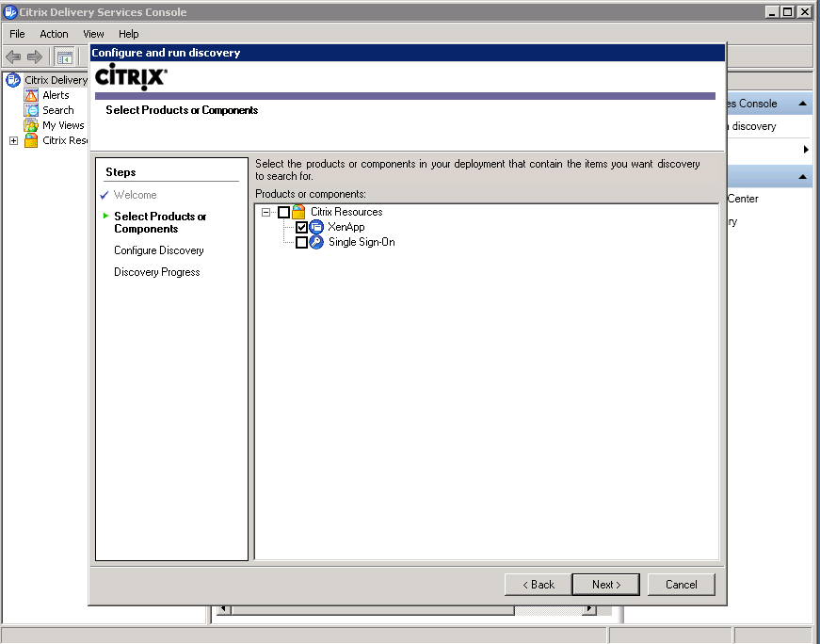Viewport: 820px width, 644px height.
Task: Click the Next button
Action: click(605, 585)
